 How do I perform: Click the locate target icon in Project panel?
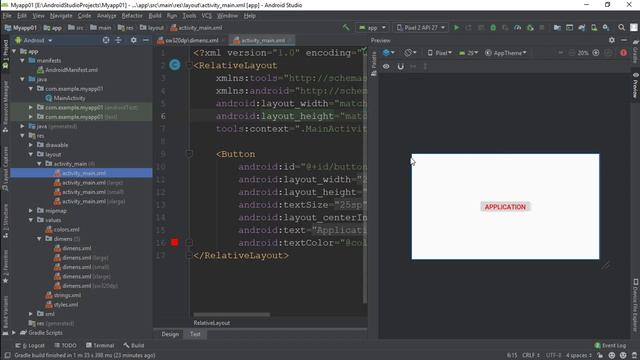tap(106, 40)
